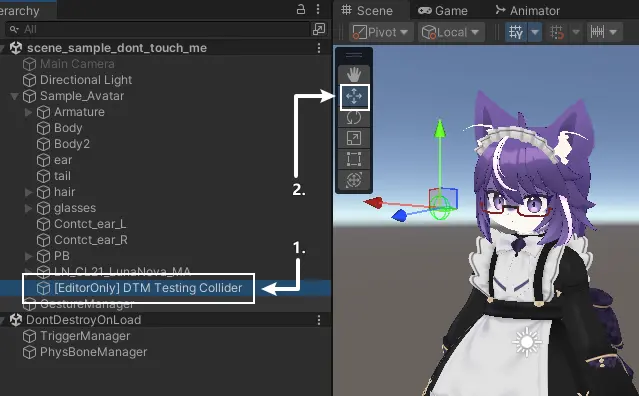The width and height of the screenshot is (639, 396).
Task: Switch to the Game tab
Action: tap(443, 11)
